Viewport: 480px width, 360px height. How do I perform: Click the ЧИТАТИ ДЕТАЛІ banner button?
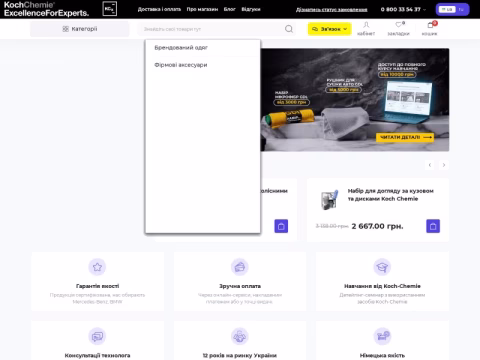pos(405,137)
